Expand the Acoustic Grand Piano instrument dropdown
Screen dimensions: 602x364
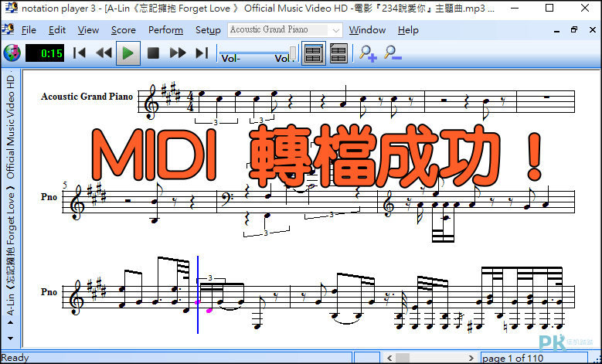click(x=336, y=30)
